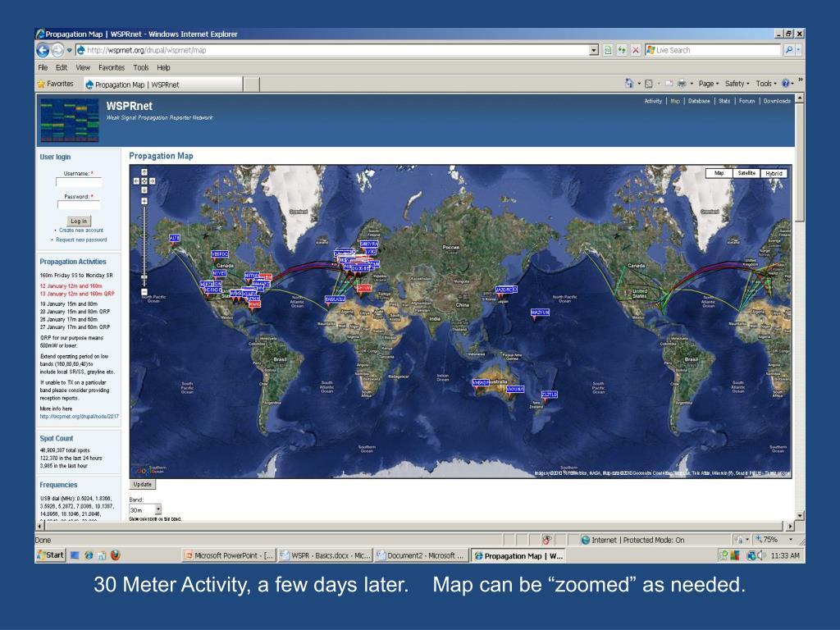Viewport: 840px width, 630px height.
Task: Click the map pan up arrow
Action: (144, 172)
